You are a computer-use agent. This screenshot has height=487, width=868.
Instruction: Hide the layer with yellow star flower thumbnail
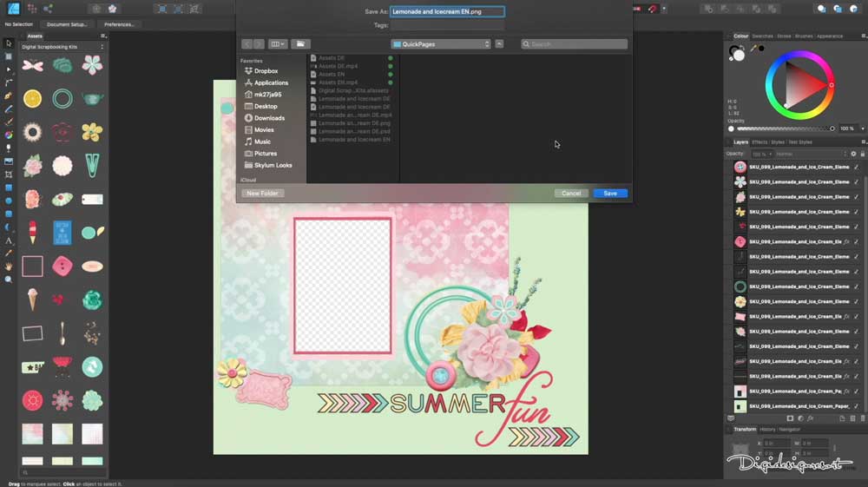[x=857, y=212]
